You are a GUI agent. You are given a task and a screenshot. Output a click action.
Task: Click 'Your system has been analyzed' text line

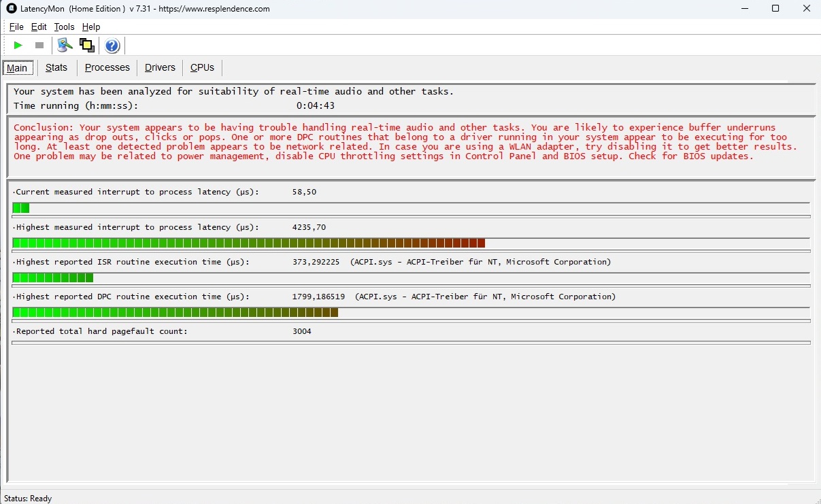233,91
